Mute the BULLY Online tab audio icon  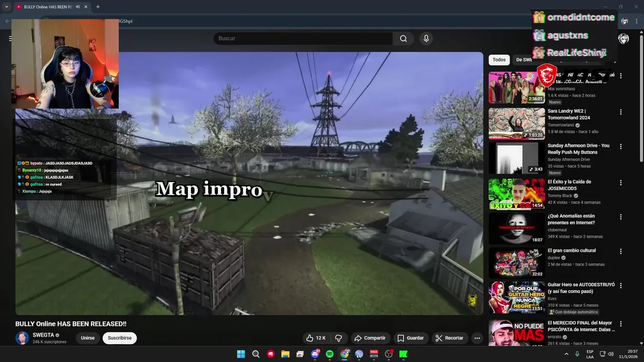77,7
